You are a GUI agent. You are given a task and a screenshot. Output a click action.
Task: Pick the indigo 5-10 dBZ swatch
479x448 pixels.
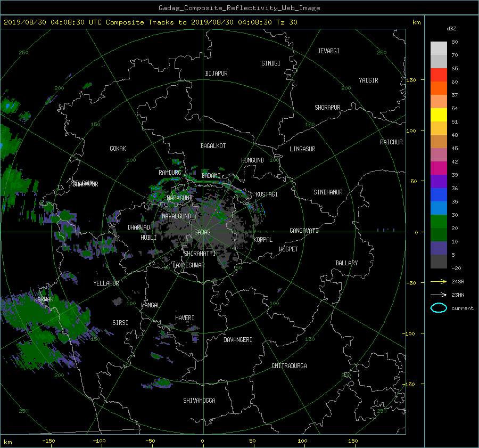tap(439, 248)
